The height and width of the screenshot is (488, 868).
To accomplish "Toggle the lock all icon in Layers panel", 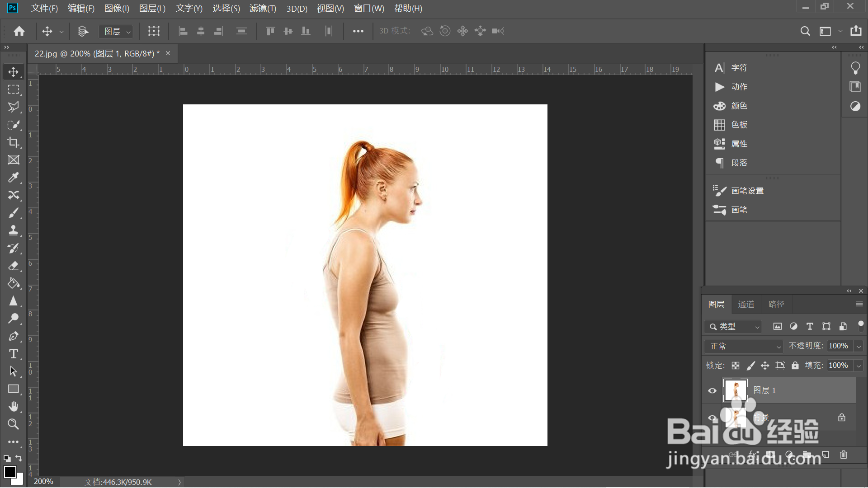I will (795, 366).
